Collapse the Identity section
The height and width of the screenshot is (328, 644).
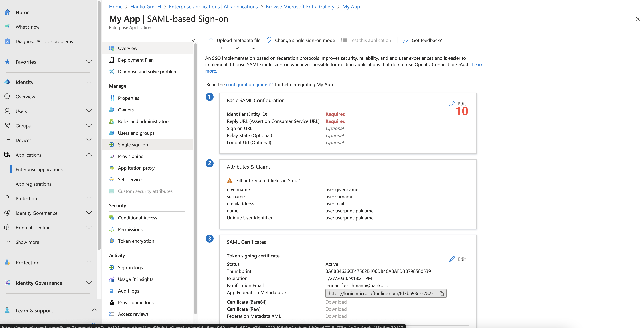pos(89,82)
